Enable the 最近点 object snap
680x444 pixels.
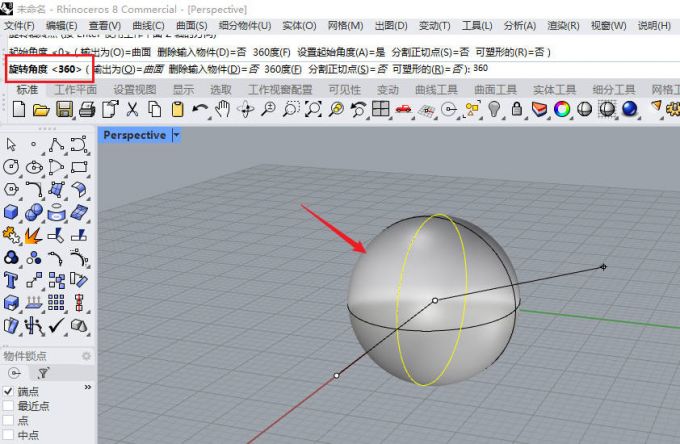[x=8, y=406]
